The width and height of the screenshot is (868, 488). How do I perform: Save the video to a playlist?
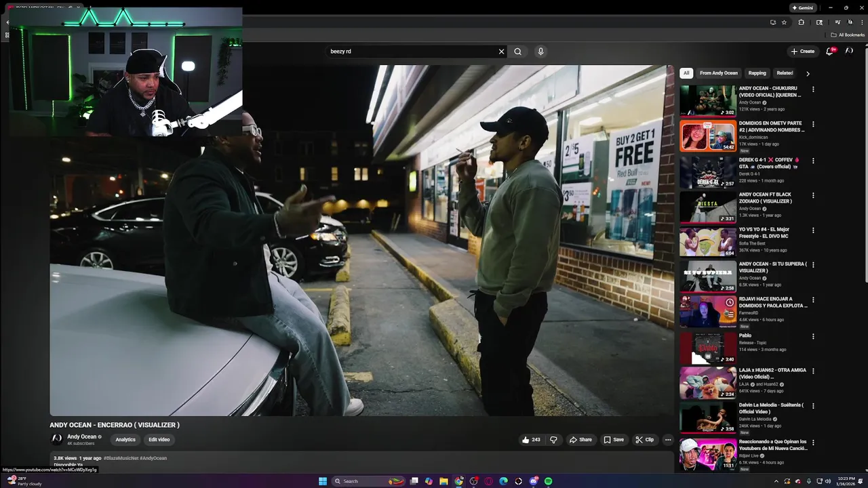pos(614,440)
